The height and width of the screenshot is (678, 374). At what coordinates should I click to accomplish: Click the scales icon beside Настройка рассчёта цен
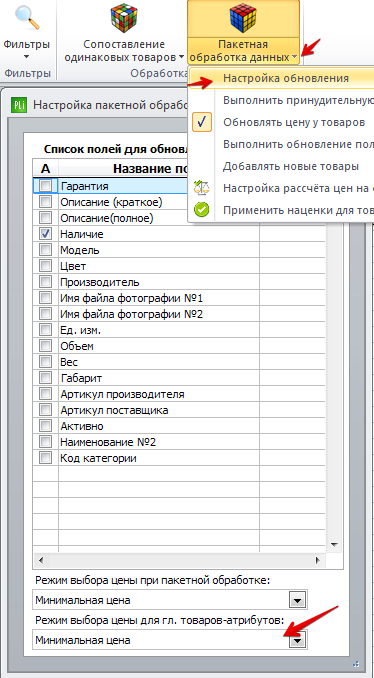(x=201, y=188)
